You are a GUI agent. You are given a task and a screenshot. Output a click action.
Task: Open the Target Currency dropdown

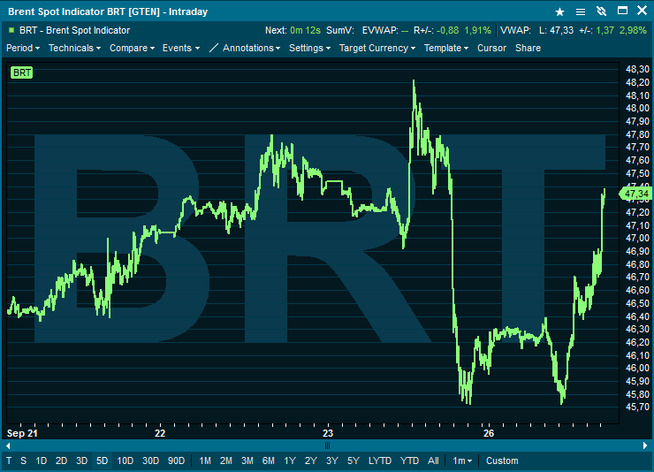(x=377, y=48)
